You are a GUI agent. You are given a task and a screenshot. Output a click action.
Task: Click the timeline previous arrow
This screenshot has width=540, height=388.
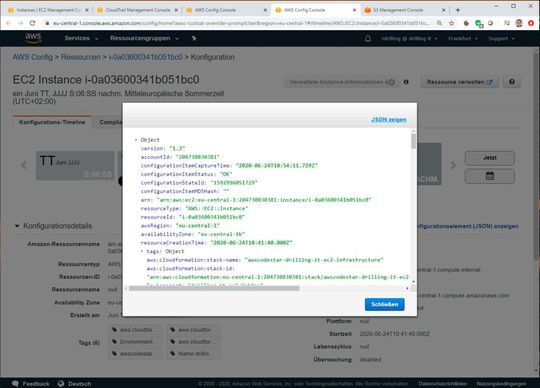coord(23,165)
